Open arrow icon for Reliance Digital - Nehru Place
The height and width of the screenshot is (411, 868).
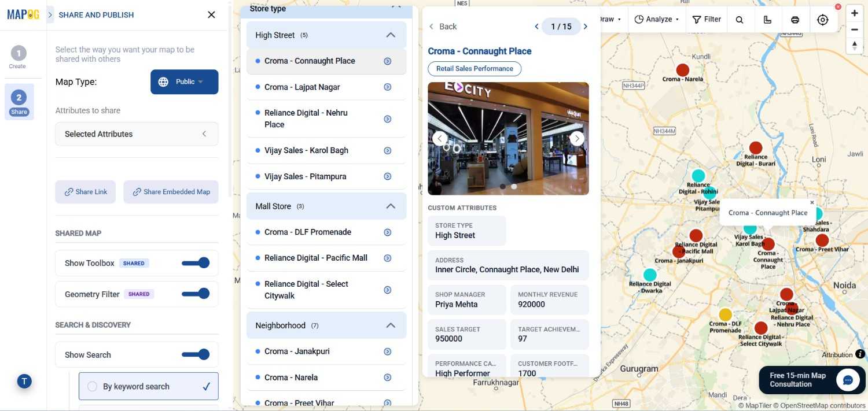(388, 119)
